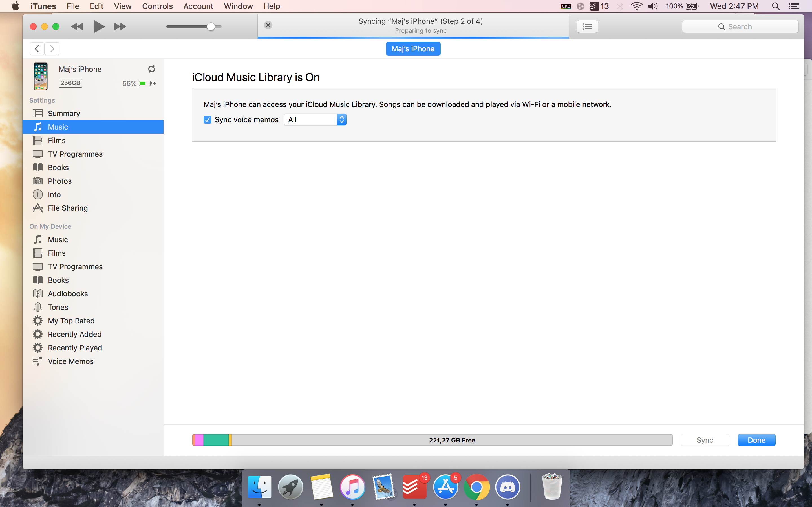Open the Controls menu
This screenshot has width=812, height=507.
coord(157,6)
